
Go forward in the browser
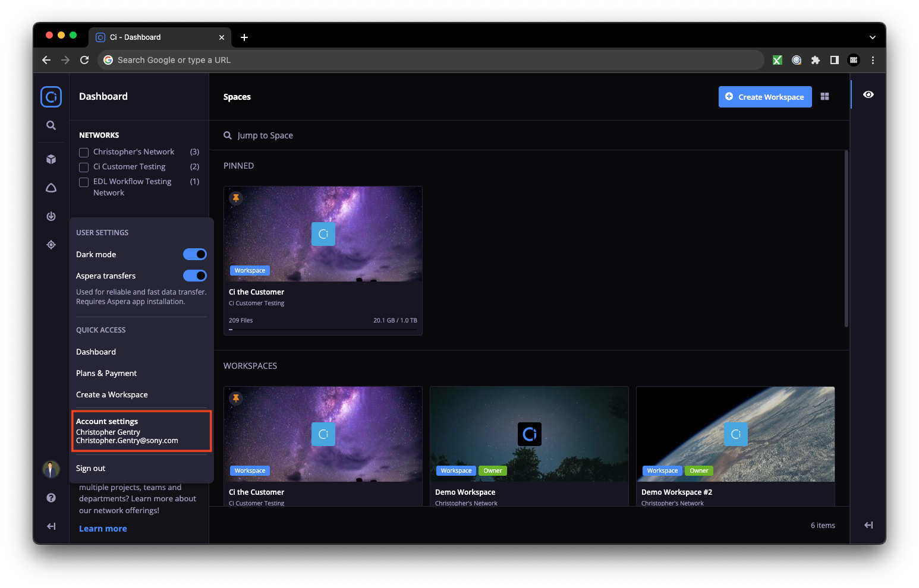pyautogui.click(x=65, y=60)
